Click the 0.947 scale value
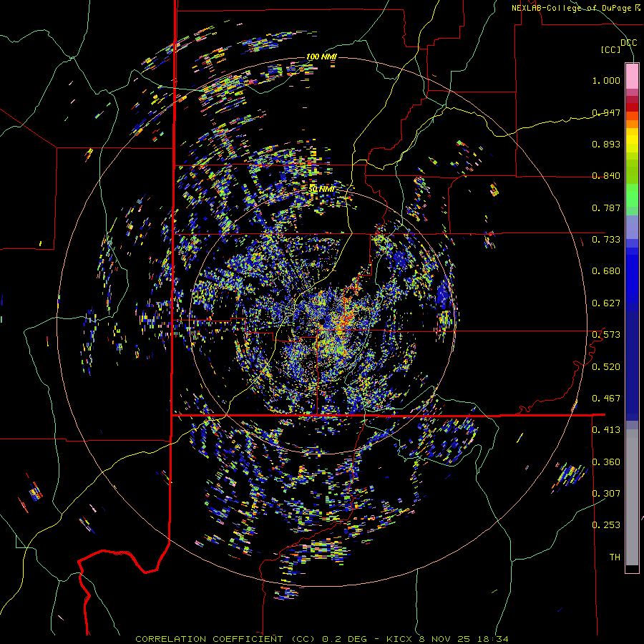This screenshot has height=644, width=644. 606,112
